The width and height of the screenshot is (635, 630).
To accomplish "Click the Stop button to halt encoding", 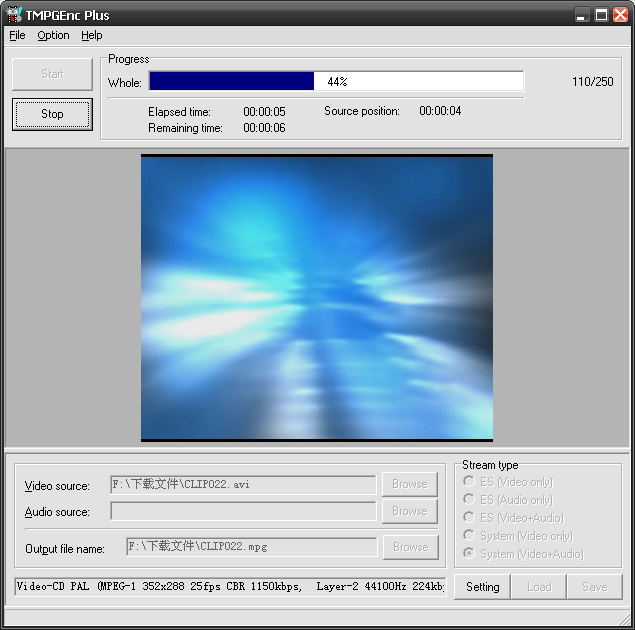I will tap(52, 114).
